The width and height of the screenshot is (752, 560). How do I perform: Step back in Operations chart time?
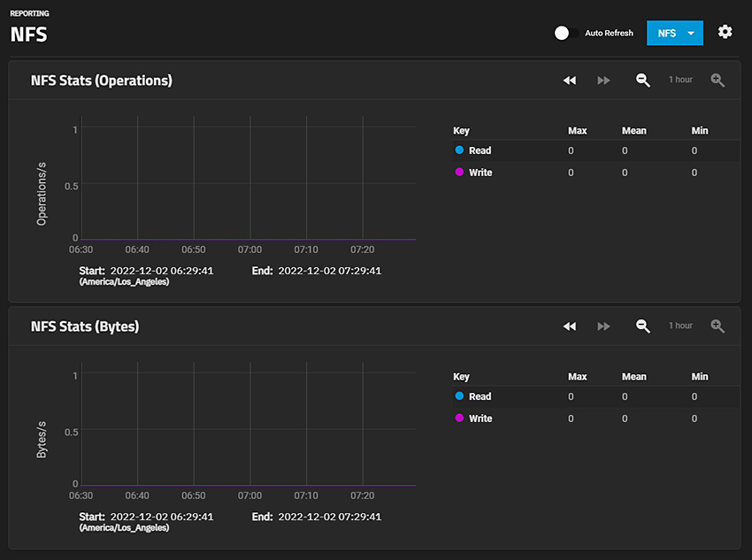pos(570,81)
